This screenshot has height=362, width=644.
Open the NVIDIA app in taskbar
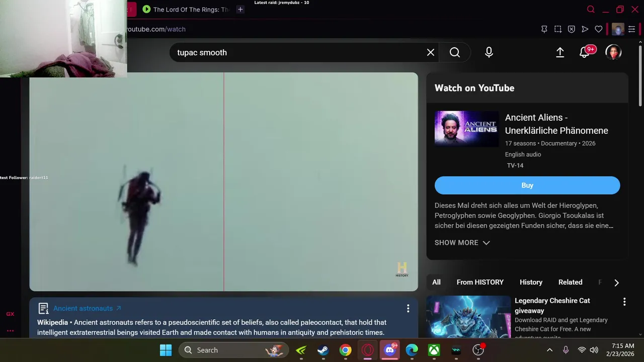pos(301,350)
